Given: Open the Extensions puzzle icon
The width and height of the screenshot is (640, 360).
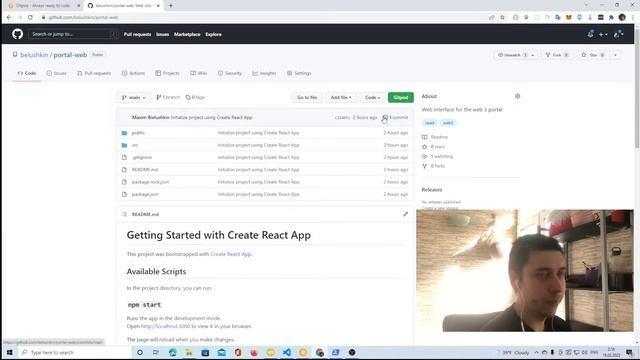Looking at the screenshot, I should tap(611, 18).
